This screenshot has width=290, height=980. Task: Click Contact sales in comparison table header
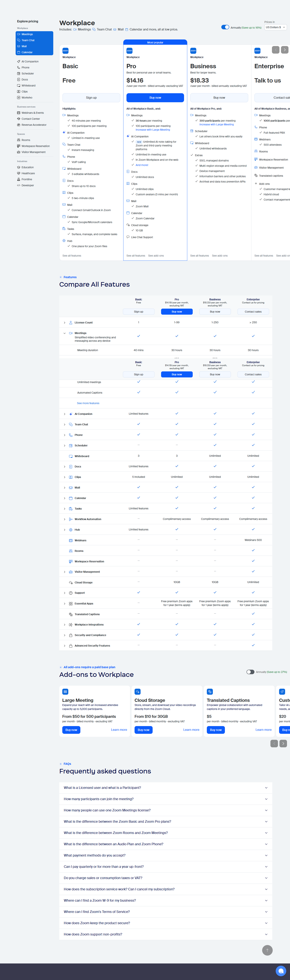(253, 312)
